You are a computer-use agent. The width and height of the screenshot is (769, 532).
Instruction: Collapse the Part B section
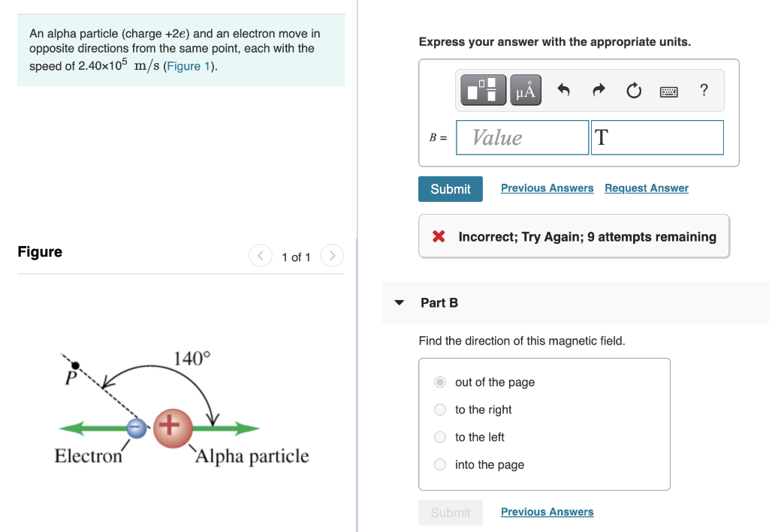click(x=399, y=302)
